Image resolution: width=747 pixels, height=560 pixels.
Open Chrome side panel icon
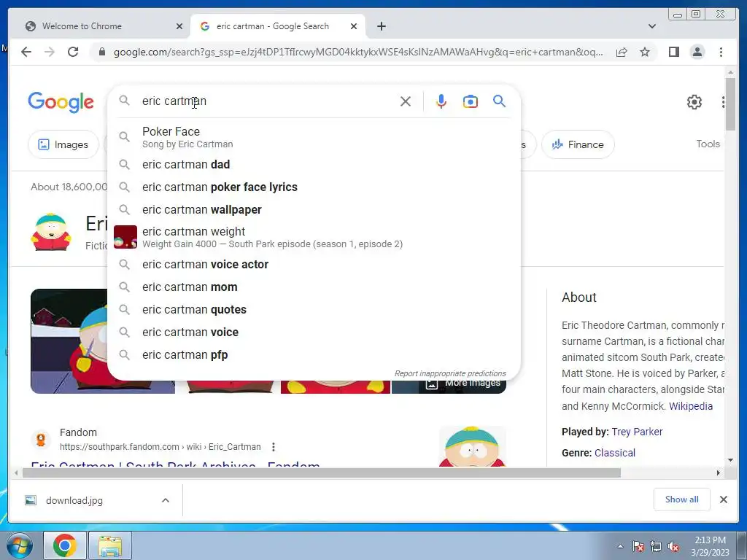coord(673,52)
